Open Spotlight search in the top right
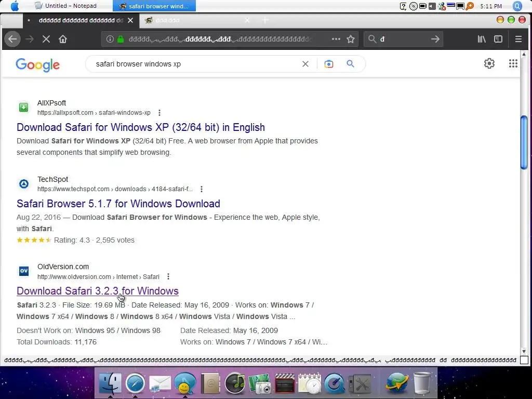Image resolution: width=532 pixels, height=399 pixels. (517, 6)
